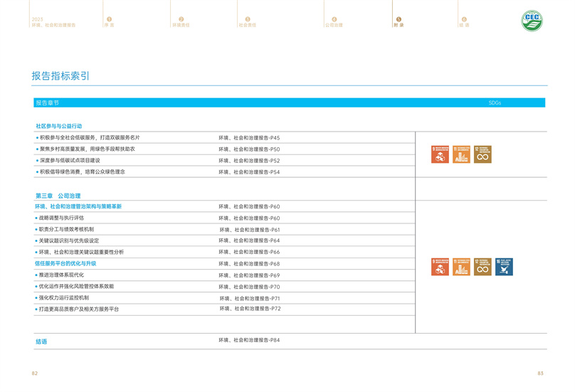Click the blue SDG 16 dove icon
The width and height of the screenshot is (575, 392).
click(504, 267)
